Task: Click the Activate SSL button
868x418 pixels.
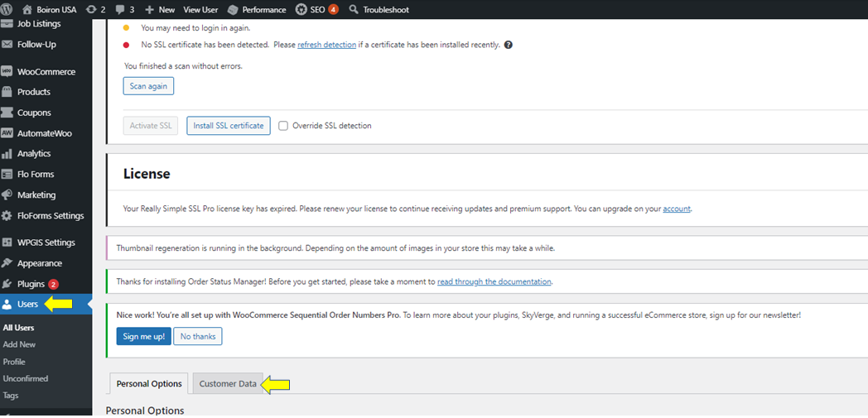Action: tap(151, 126)
